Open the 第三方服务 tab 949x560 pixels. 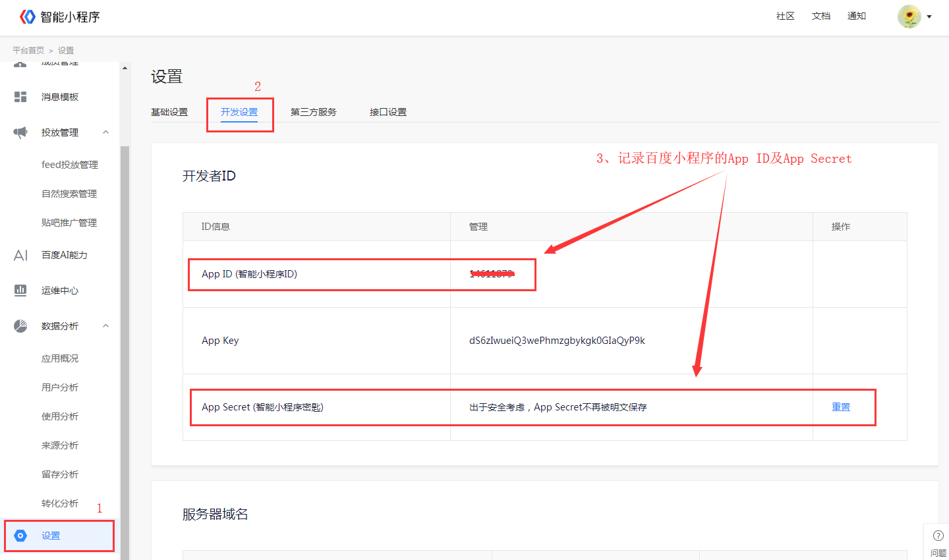[x=314, y=112]
